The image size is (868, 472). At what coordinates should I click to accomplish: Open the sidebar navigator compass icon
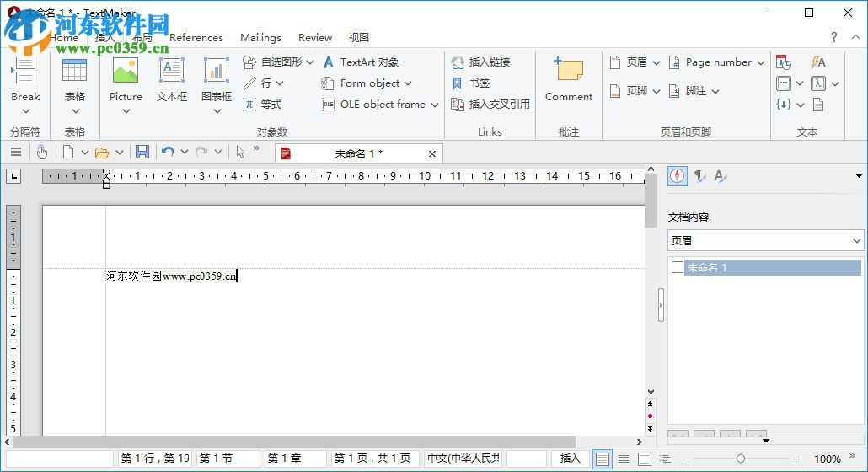click(x=677, y=176)
